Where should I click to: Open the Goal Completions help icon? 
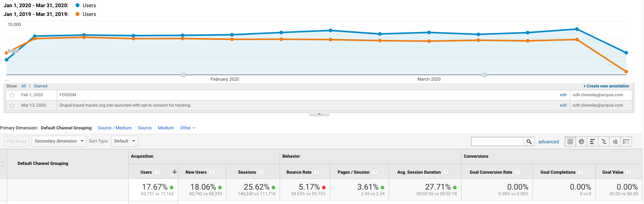[581, 172]
